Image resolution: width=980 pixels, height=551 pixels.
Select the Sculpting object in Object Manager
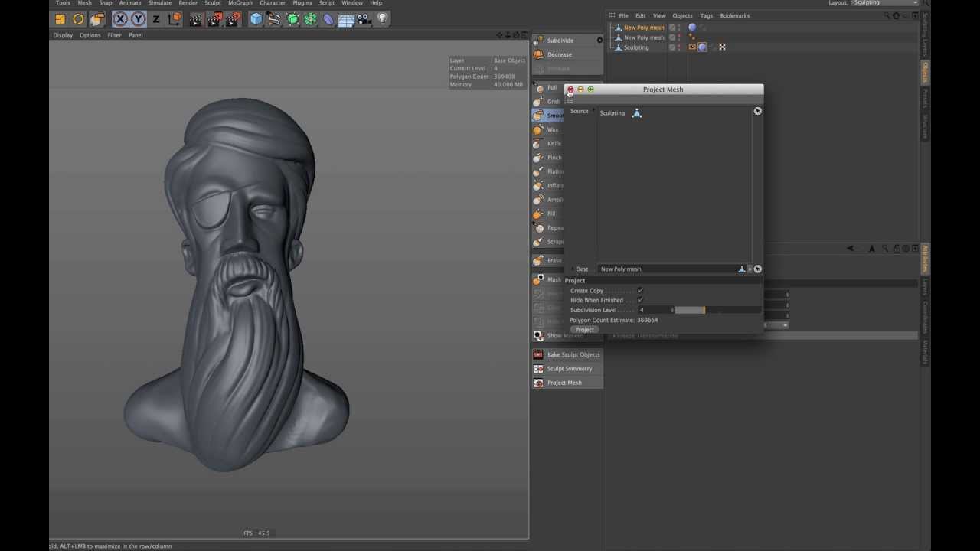point(635,47)
